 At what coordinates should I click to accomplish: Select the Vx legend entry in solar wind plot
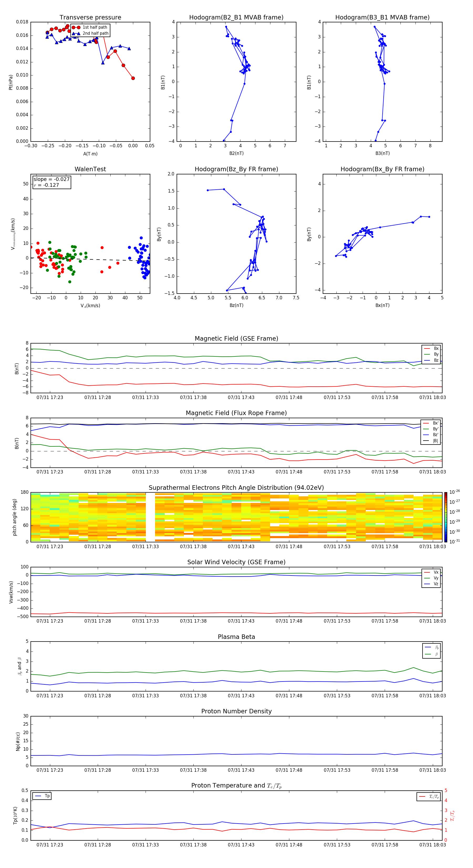coord(431,572)
